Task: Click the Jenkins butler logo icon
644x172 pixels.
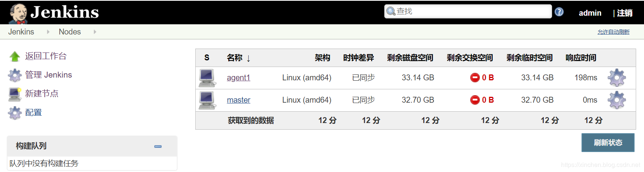Action: pyautogui.click(x=18, y=13)
